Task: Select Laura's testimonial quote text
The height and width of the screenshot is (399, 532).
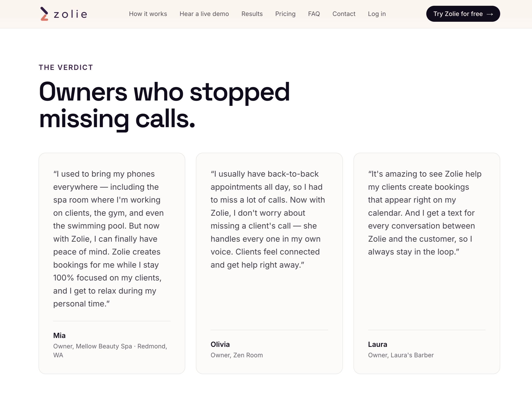Action: pyautogui.click(x=425, y=213)
